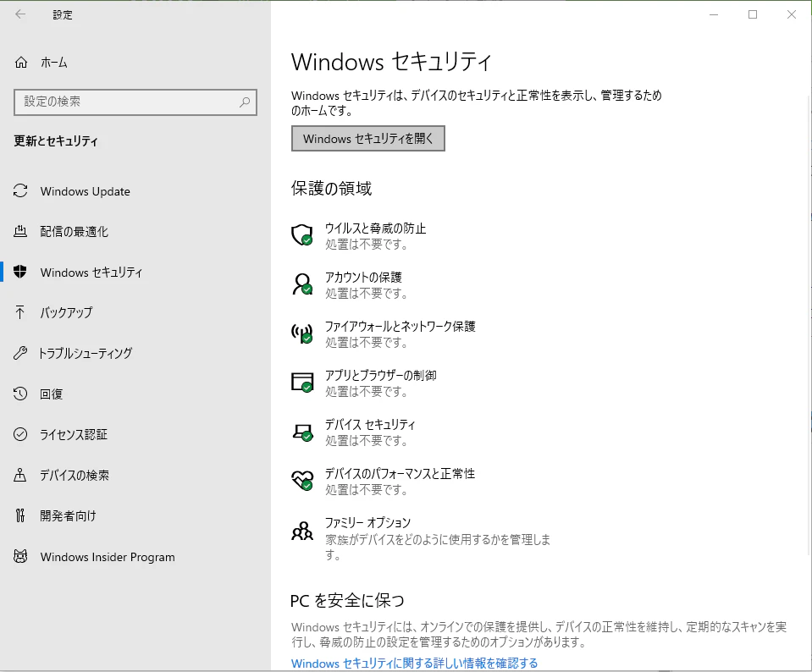This screenshot has height=672, width=812.
Task: Click the virus protection shield icon
Action: pos(302,234)
